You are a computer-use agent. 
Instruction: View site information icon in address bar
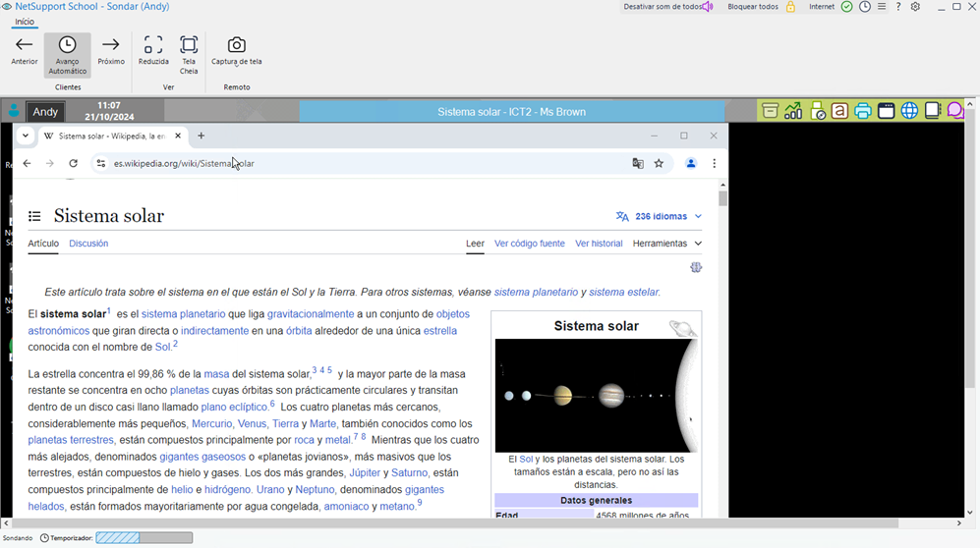[x=100, y=164]
